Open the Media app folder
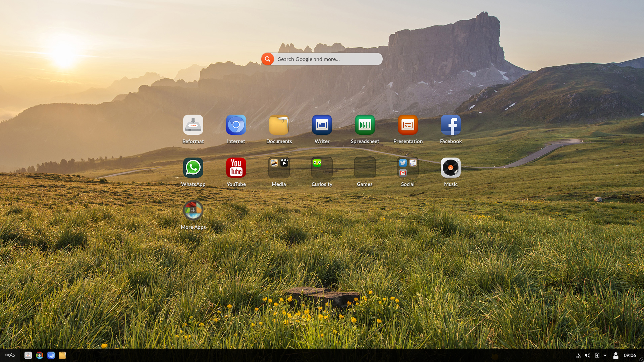This screenshot has height=362, width=644. coord(279,168)
